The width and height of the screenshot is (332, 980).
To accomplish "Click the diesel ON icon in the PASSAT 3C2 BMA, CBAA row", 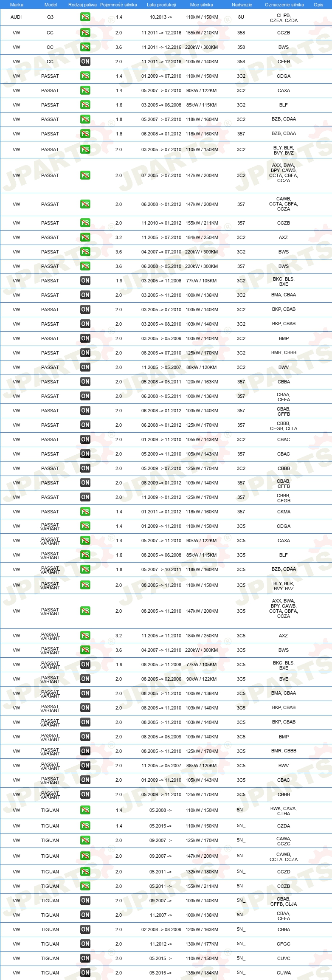I will click(x=85, y=295).
